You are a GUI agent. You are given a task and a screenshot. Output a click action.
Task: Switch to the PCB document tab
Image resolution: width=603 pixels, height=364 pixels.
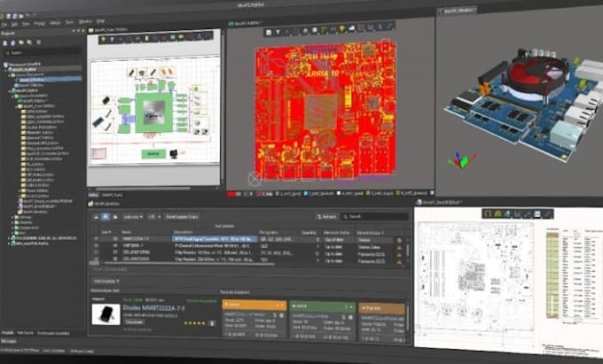tap(245, 23)
